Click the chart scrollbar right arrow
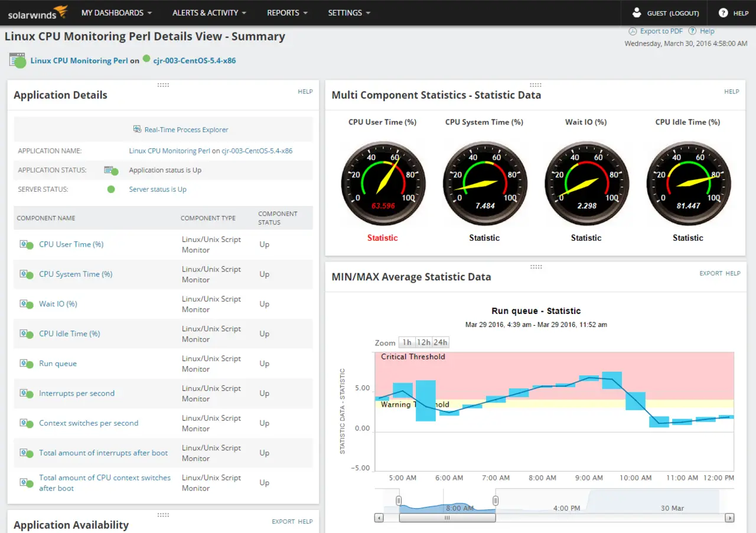The height and width of the screenshot is (533, 756). click(x=729, y=518)
